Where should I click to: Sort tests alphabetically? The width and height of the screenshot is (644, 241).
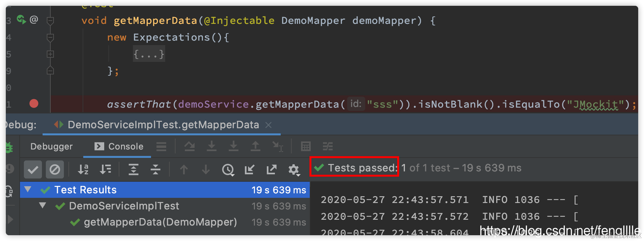[x=83, y=169]
